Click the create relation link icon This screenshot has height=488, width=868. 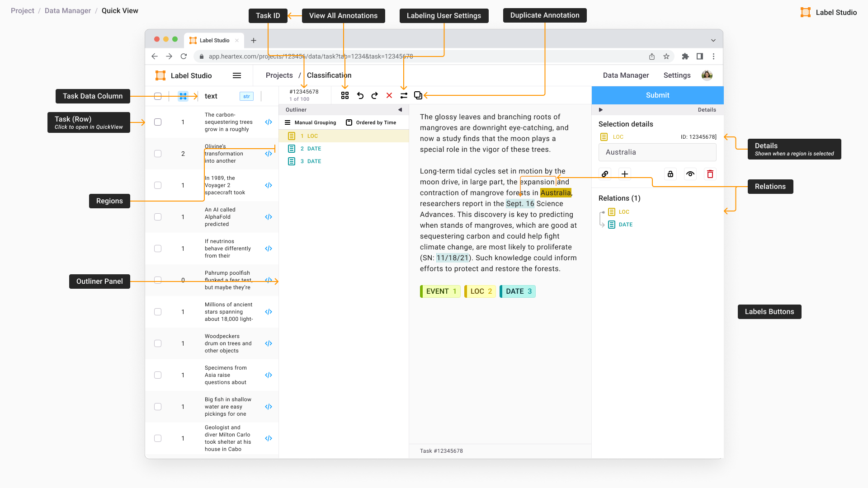coord(605,174)
